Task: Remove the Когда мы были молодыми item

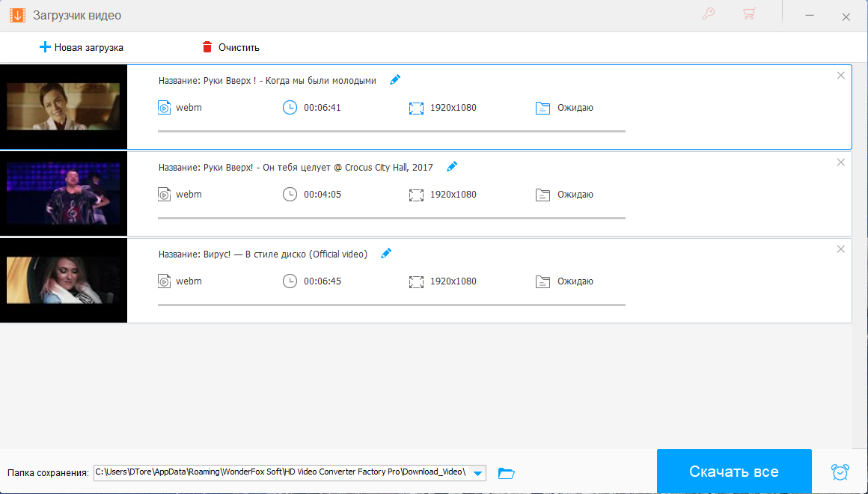Action: click(840, 76)
